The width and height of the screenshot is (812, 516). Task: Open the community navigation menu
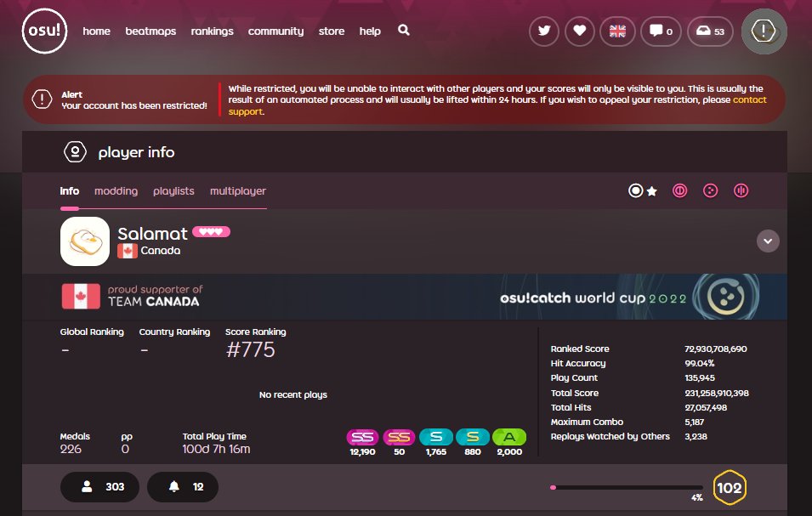coord(276,31)
